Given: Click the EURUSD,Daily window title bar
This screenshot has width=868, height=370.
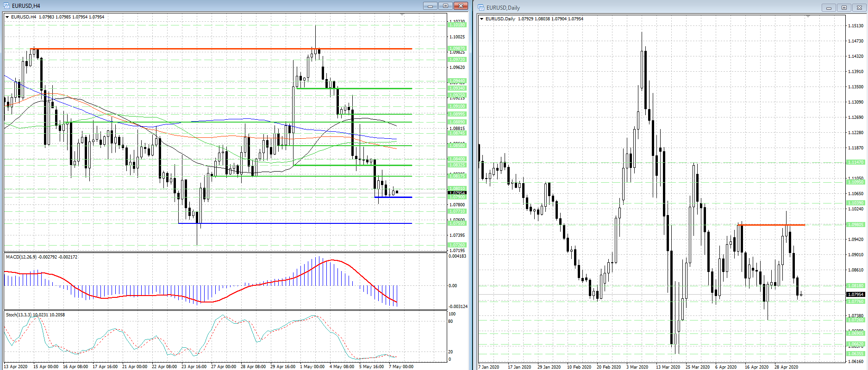Looking at the screenshot, I should click(x=648, y=8).
